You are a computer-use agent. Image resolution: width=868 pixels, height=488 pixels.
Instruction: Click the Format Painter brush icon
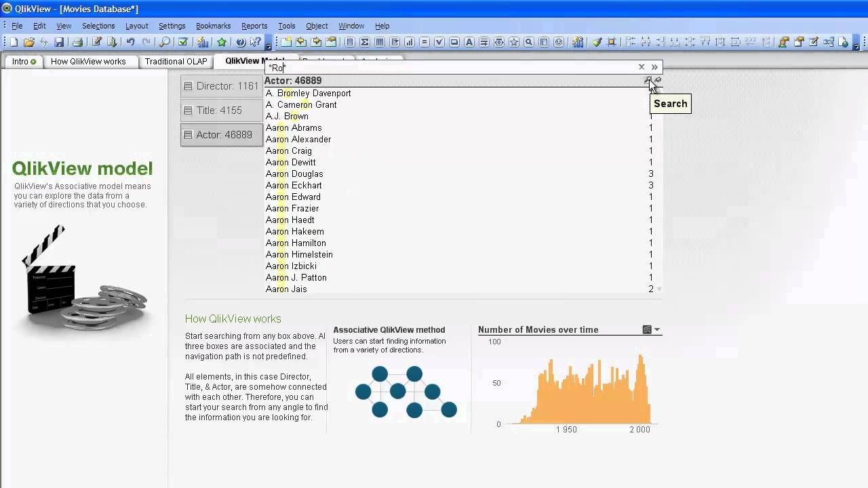597,42
